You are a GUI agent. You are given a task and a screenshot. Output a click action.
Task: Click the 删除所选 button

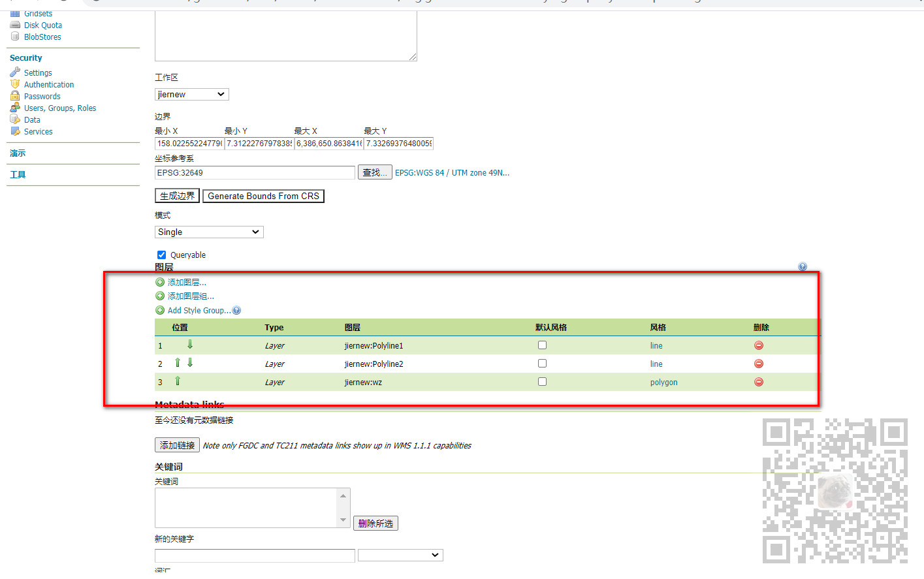[x=375, y=524]
